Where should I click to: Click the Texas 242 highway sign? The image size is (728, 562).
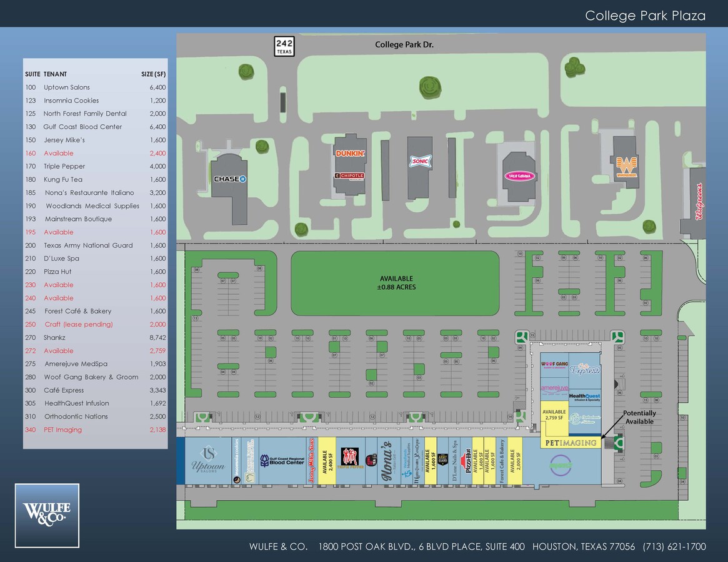284,46
